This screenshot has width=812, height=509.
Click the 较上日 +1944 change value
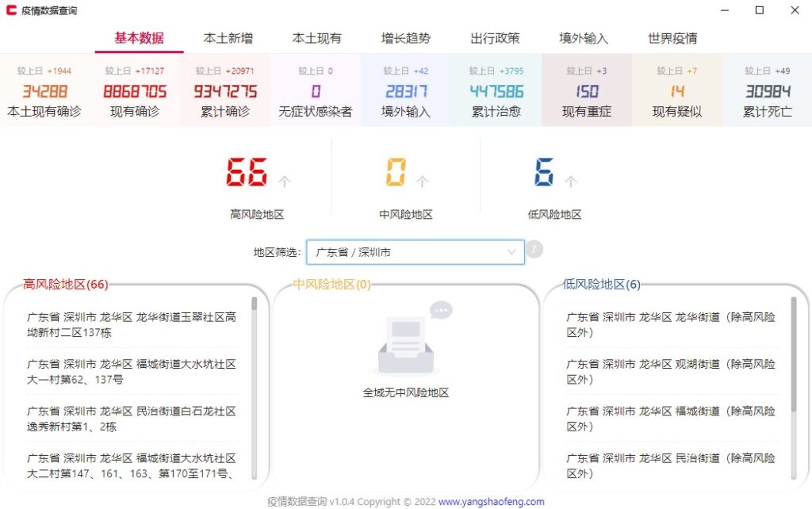[x=44, y=71]
